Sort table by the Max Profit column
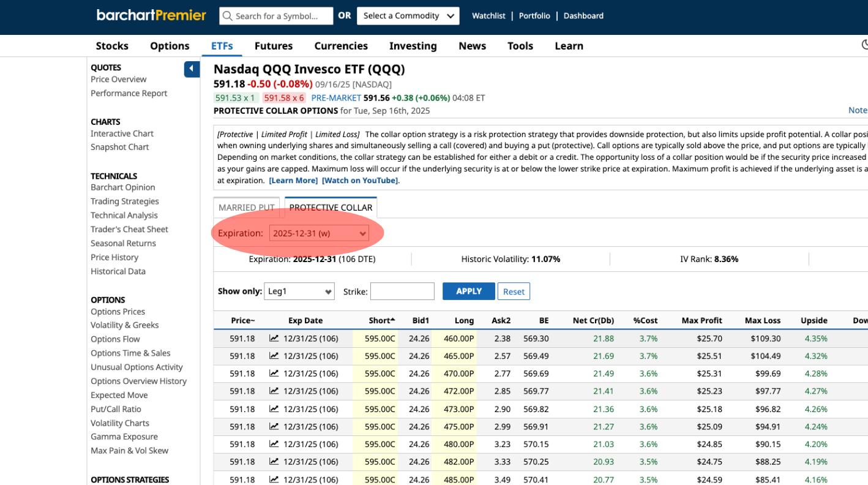 click(702, 320)
